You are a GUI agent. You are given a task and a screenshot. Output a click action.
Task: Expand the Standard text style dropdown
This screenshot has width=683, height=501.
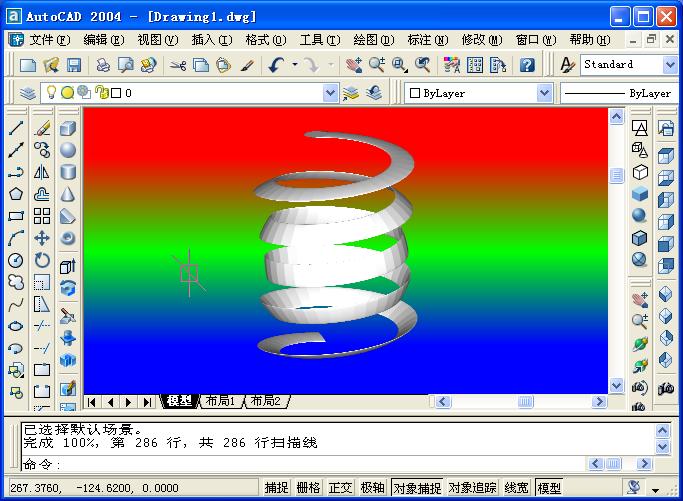(x=670, y=65)
